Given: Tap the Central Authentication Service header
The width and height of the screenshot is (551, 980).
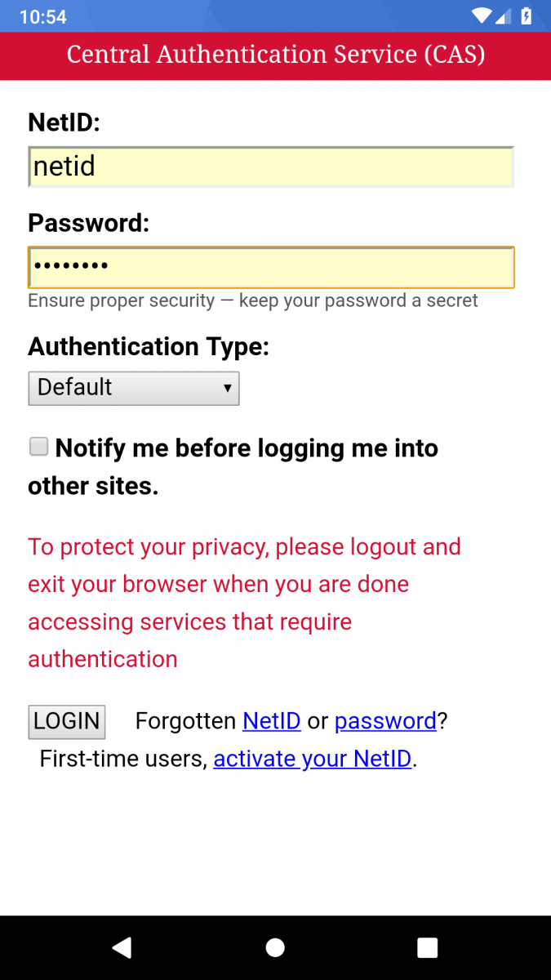Looking at the screenshot, I should point(275,55).
